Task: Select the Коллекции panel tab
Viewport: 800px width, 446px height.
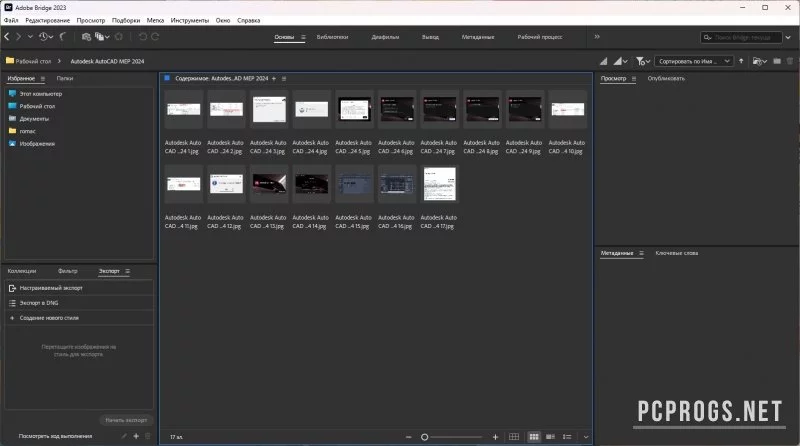Action: (22, 271)
